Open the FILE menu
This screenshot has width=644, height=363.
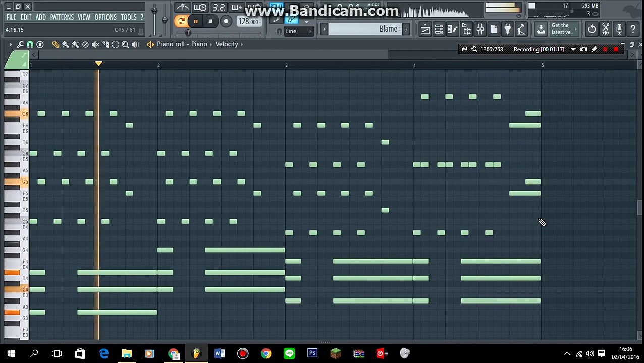point(11,17)
